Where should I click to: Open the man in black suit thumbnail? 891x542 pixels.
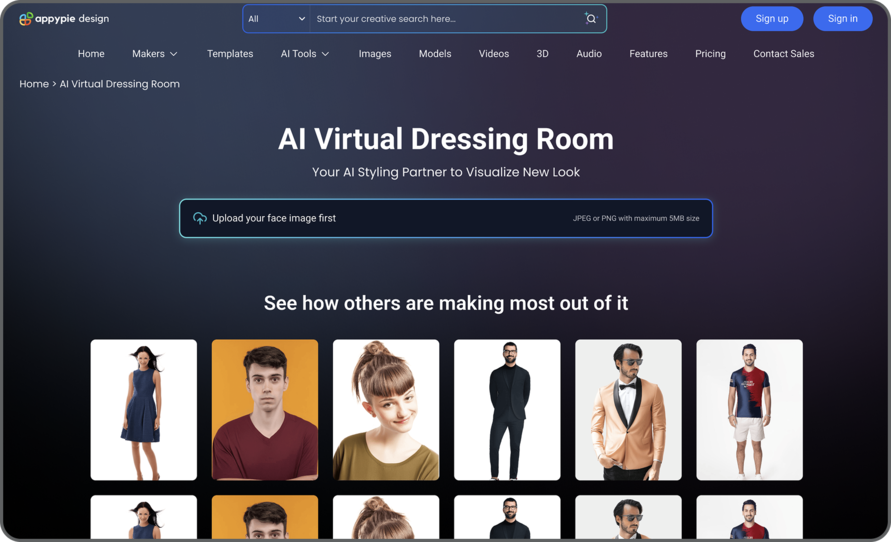point(507,410)
